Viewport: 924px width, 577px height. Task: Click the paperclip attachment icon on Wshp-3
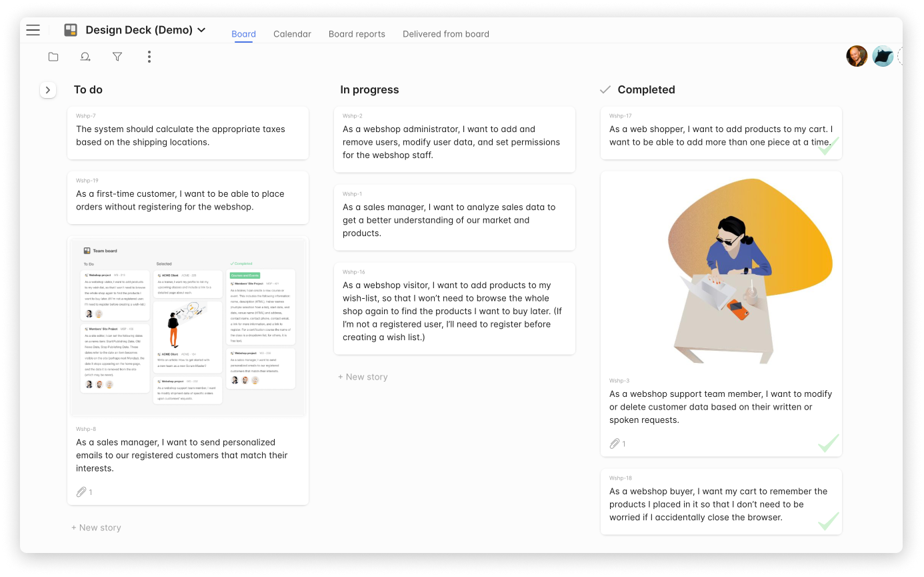tap(615, 444)
